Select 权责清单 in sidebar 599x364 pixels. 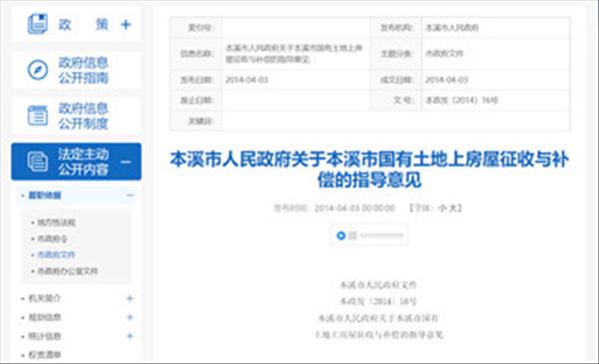45,355
